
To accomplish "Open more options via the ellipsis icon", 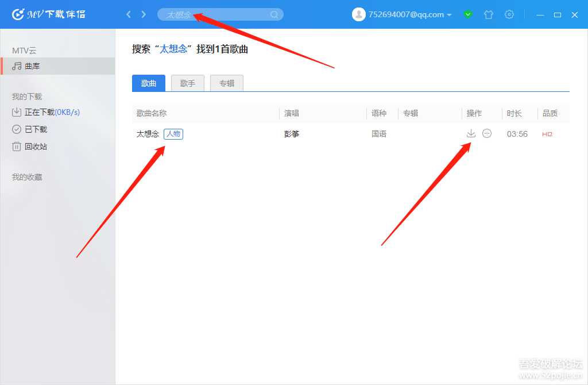I will 486,133.
